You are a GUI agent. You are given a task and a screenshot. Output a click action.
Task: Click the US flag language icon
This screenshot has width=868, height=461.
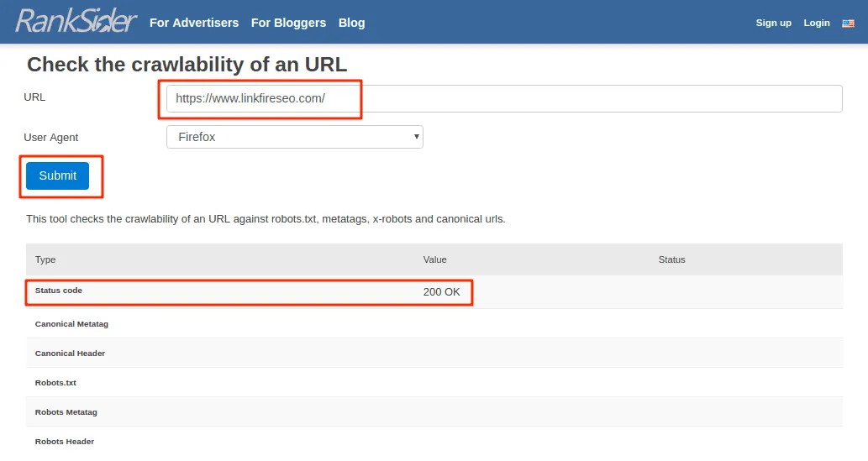(x=848, y=24)
